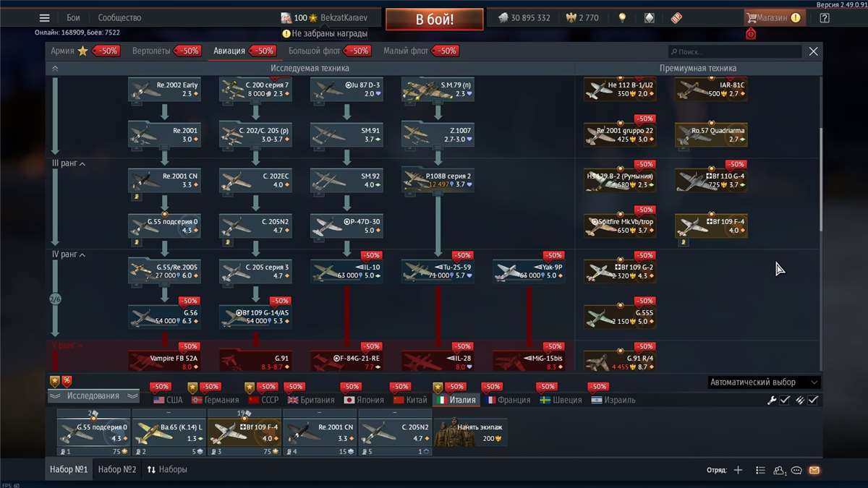Toggle the auto-refill ammo checkbox

[813, 400]
